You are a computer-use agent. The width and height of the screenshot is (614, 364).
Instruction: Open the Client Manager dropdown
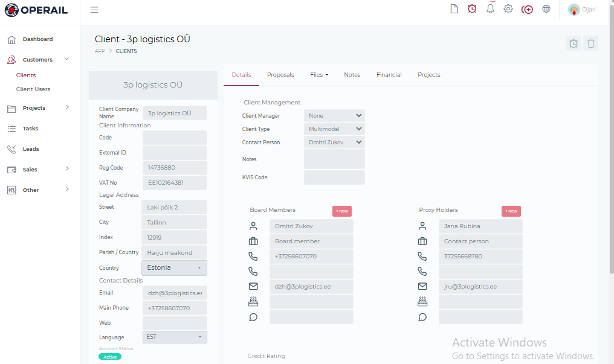pyautogui.click(x=334, y=116)
